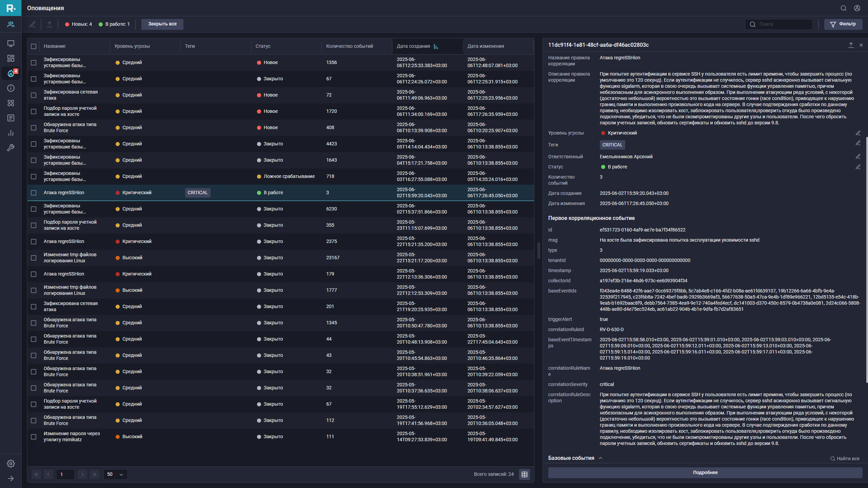This screenshot has width=868, height=488.
Task: Select checkbox for Атака regreSSHion critical row
Action: [34, 193]
